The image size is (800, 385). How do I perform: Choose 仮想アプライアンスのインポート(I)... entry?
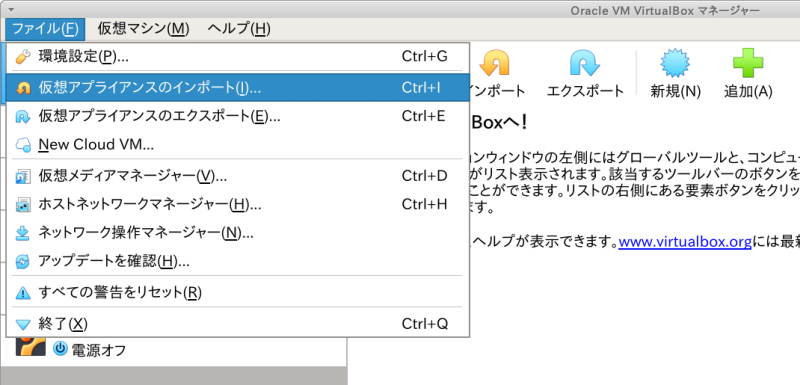pos(238,88)
